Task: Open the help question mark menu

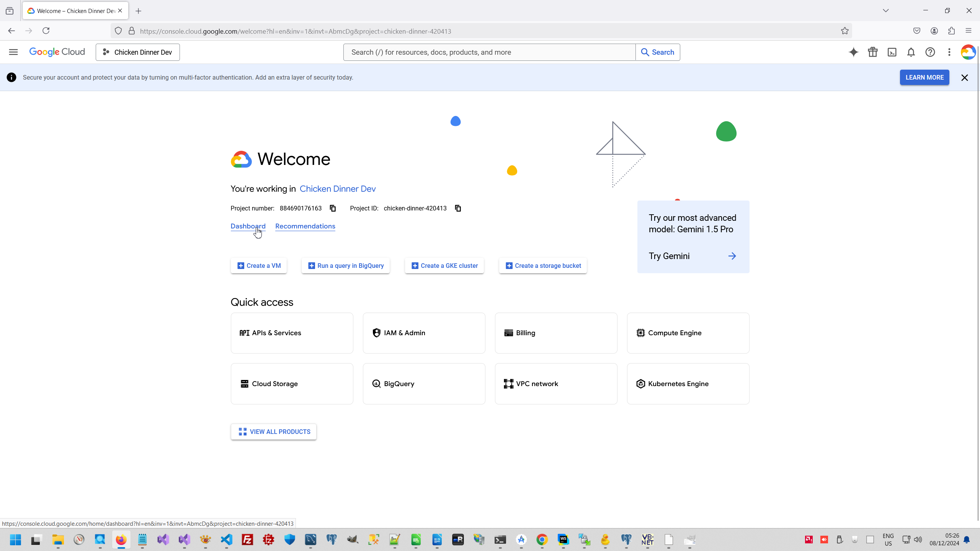Action: (930, 52)
